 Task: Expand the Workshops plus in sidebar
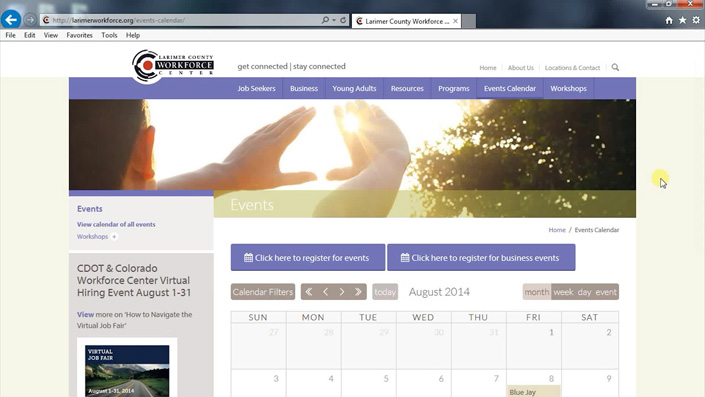114,236
